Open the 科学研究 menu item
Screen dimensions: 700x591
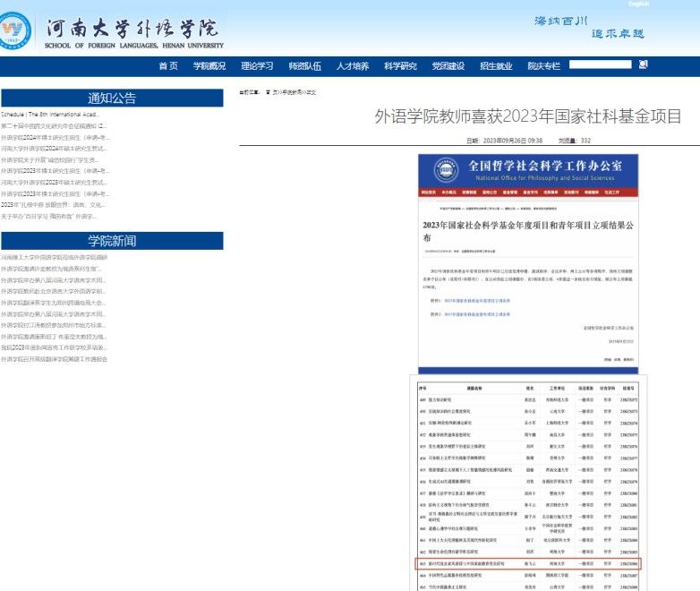(x=400, y=66)
